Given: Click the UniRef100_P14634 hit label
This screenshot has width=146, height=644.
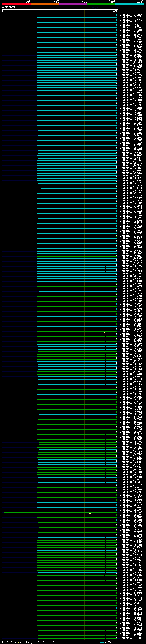Looking at the screenshot, I should [x=131, y=281].
